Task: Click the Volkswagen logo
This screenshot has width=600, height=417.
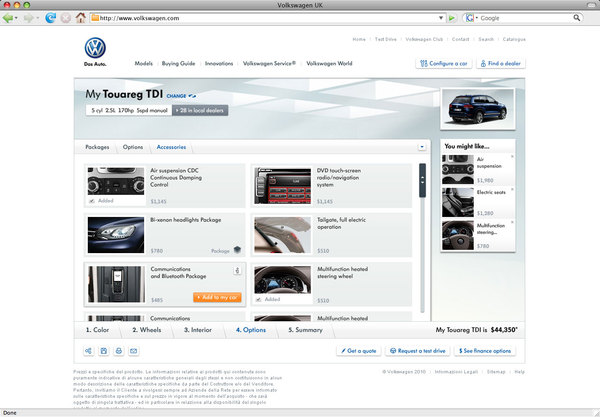Action: tap(95, 49)
